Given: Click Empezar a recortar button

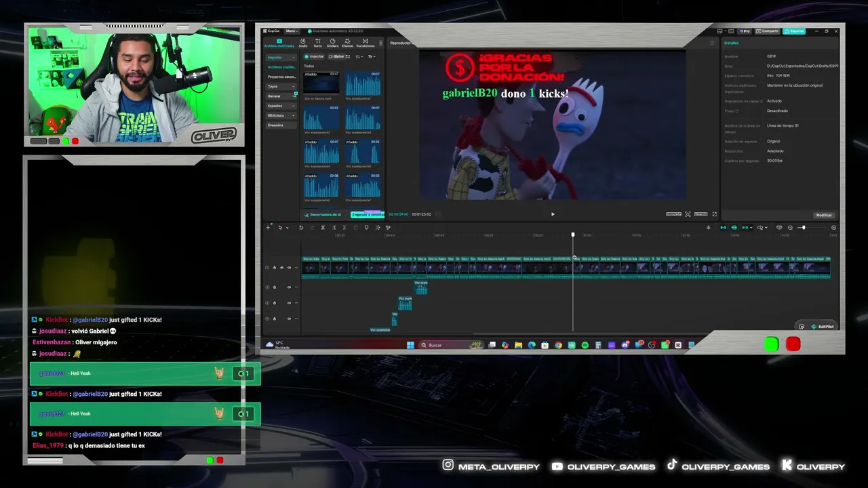Looking at the screenshot, I should (x=367, y=215).
